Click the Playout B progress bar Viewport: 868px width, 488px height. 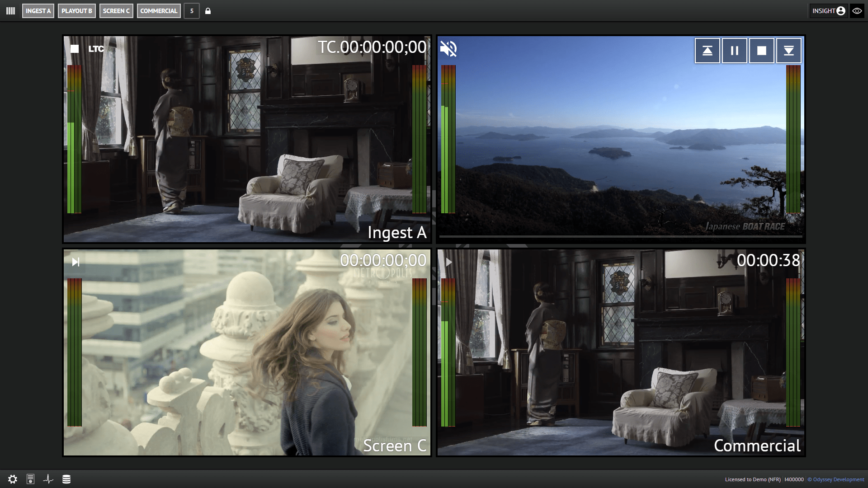pos(620,236)
